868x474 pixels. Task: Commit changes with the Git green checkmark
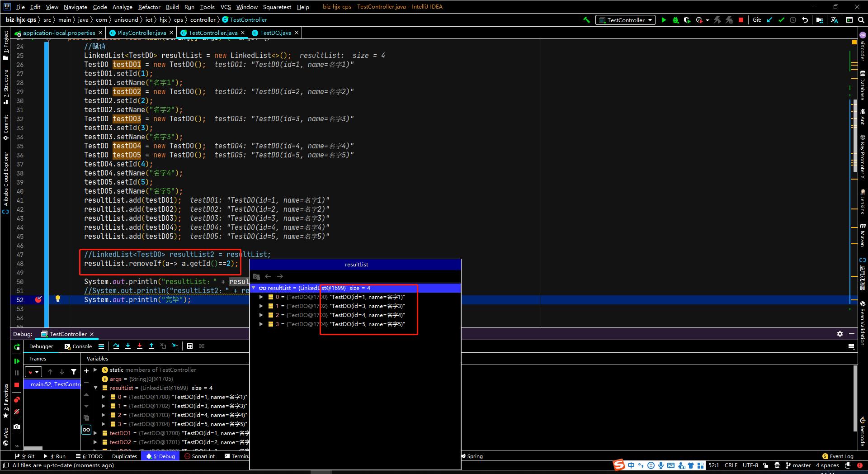click(x=781, y=20)
